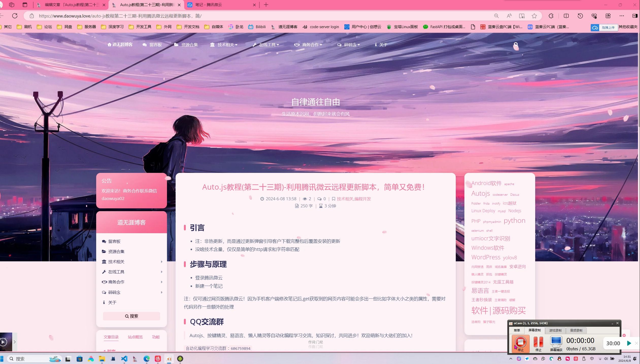Open the 开发工具 bookmark folder

pos(140,27)
